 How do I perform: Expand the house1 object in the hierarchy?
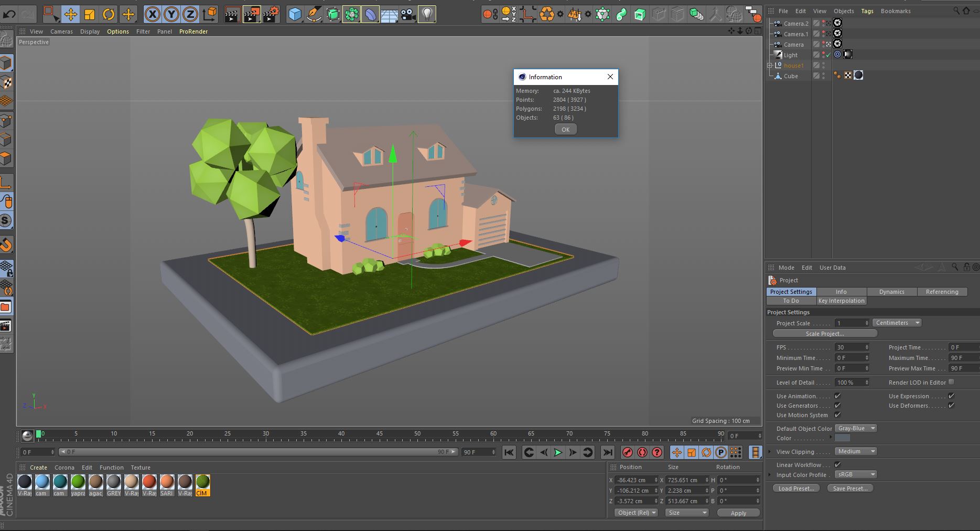(x=770, y=66)
